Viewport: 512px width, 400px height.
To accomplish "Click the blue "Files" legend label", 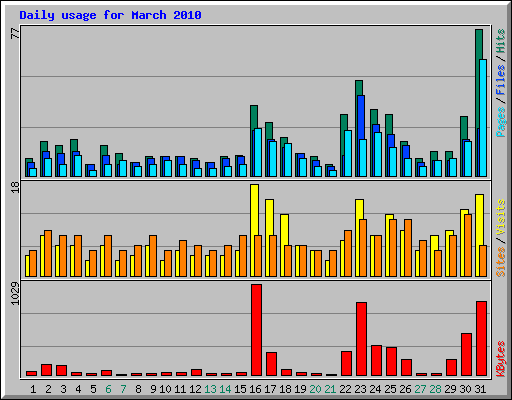I will click(x=500, y=80).
